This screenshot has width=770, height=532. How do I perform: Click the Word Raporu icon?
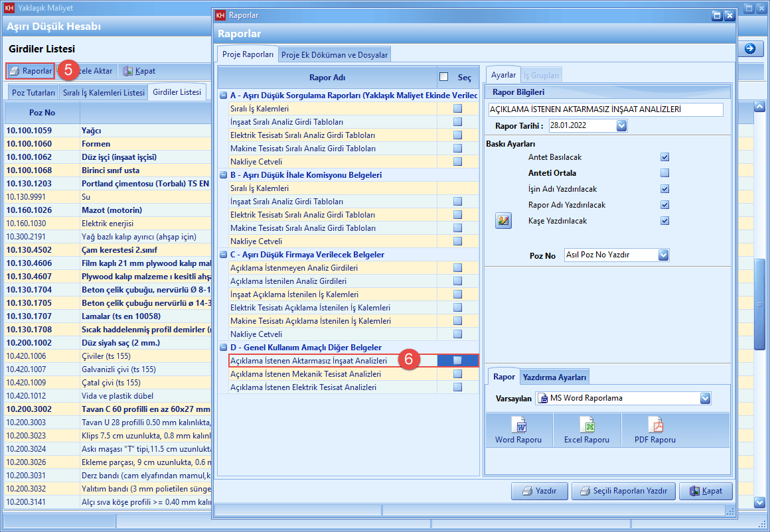tap(518, 425)
